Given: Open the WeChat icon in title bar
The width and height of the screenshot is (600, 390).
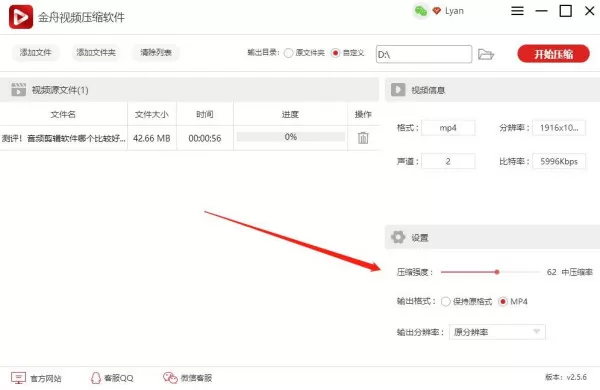Looking at the screenshot, I should 421,11.
